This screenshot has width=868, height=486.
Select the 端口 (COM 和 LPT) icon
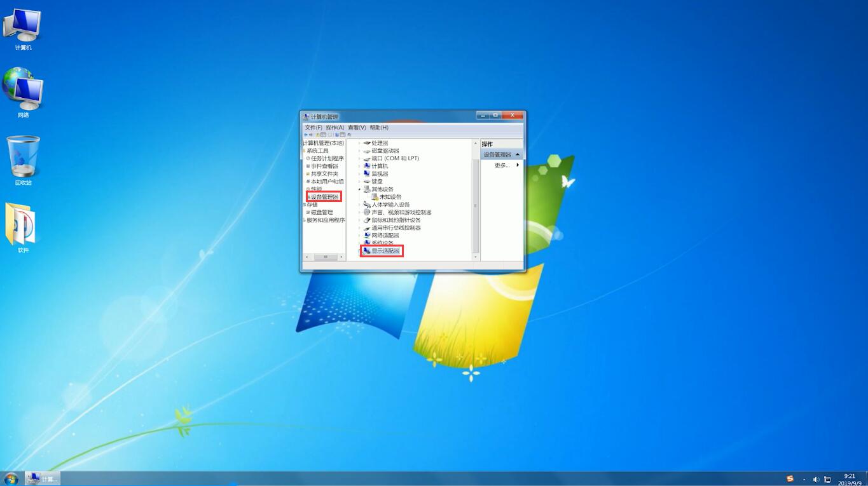(x=367, y=158)
